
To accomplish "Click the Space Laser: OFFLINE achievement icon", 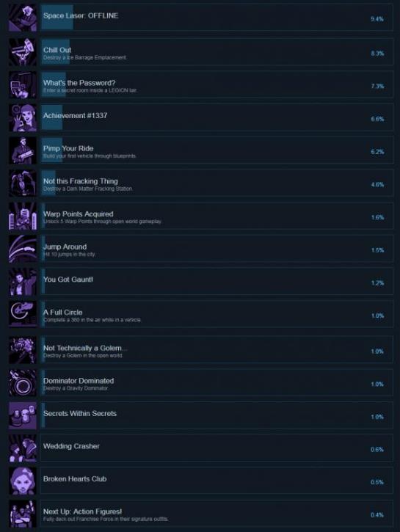I will 23,18.
